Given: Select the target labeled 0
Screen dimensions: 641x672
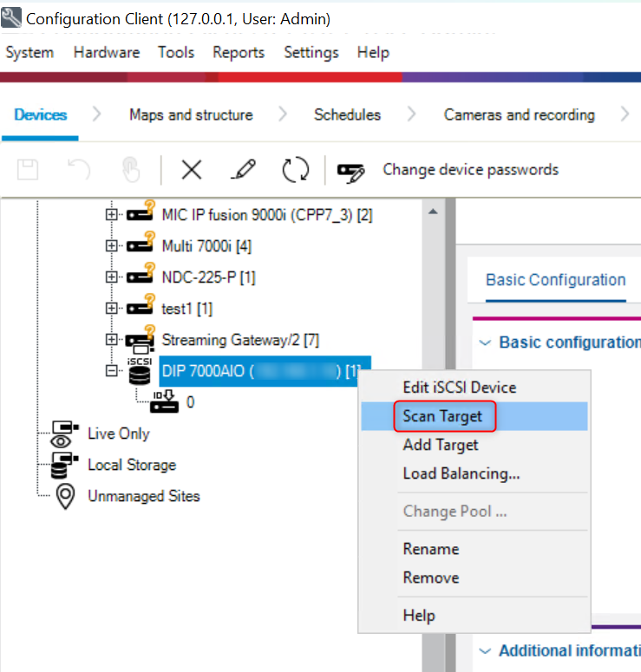Looking at the screenshot, I should [x=190, y=402].
